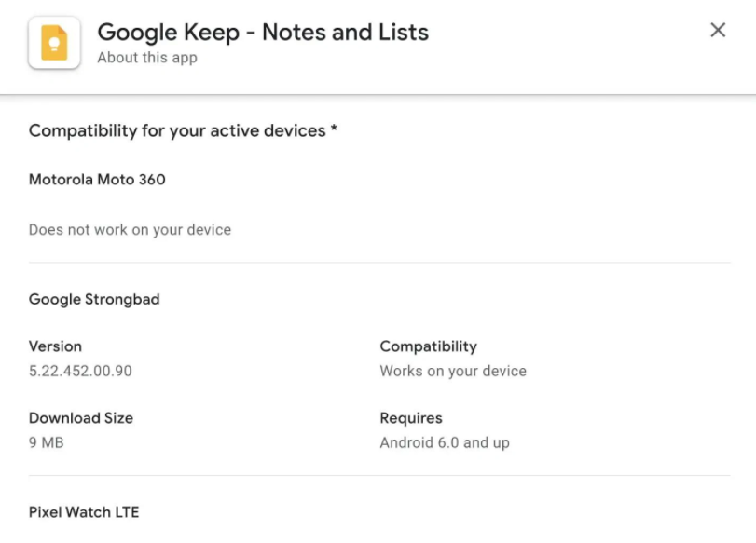Click the Version label

(55, 346)
